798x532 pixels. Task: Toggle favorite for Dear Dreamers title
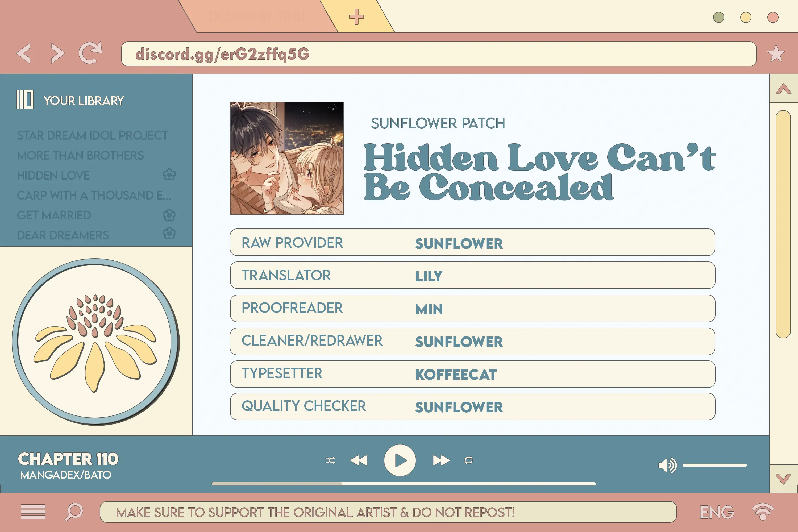click(169, 235)
